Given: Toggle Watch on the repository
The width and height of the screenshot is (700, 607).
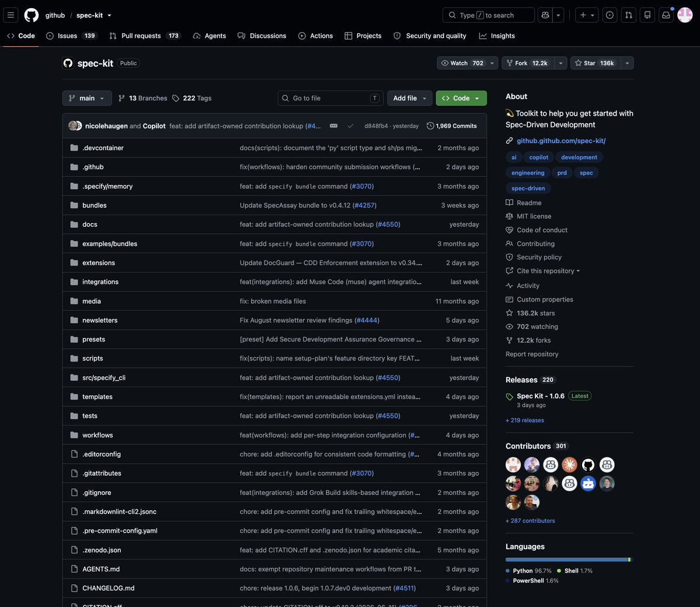Looking at the screenshot, I should (x=462, y=63).
